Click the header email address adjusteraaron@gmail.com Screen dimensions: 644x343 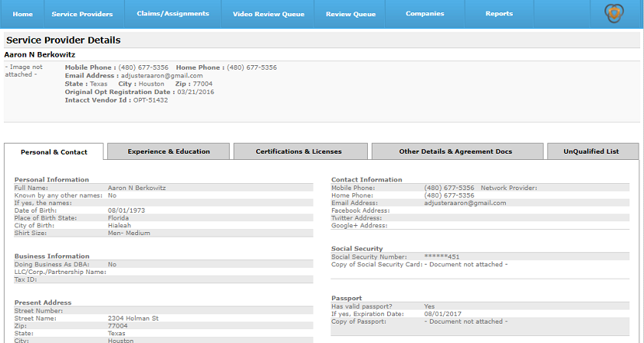[162, 75]
